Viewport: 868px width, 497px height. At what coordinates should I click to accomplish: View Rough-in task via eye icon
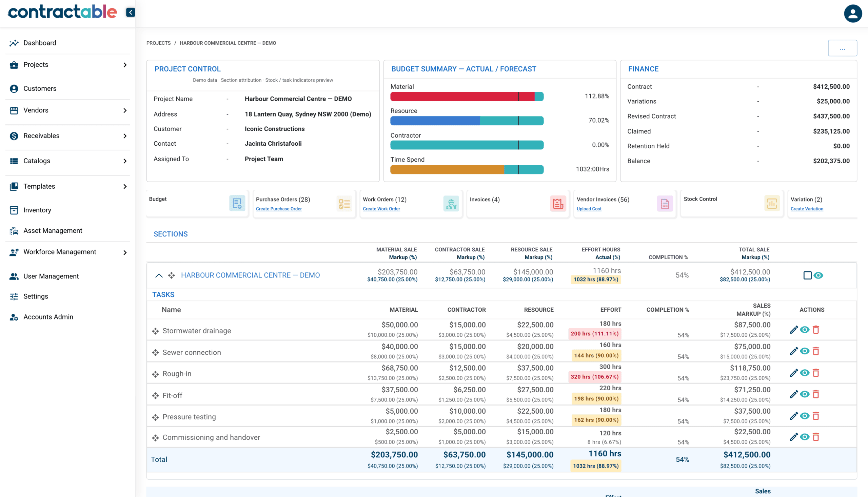click(x=805, y=373)
